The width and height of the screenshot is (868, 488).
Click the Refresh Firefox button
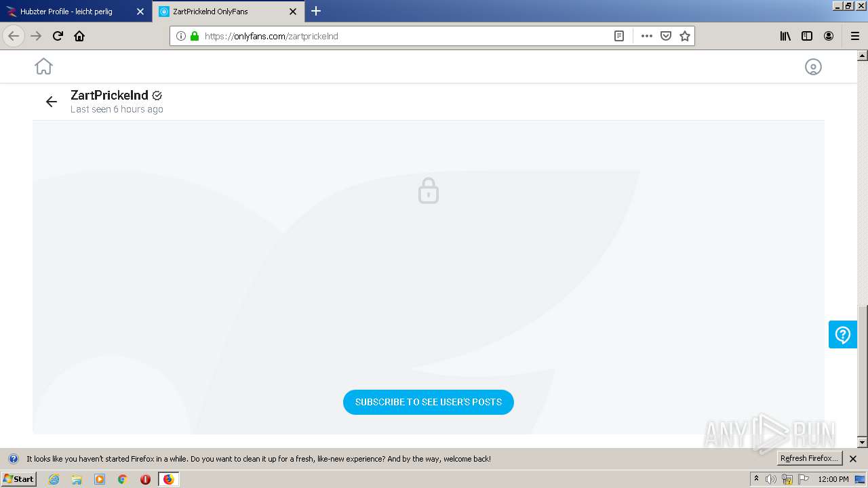(809, 458)
